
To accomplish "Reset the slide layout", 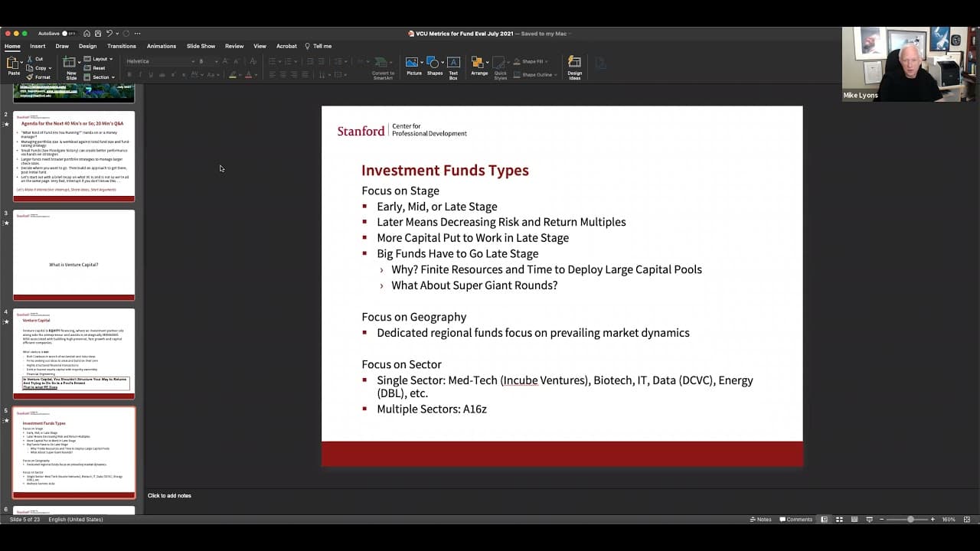I will click(95, 68).
